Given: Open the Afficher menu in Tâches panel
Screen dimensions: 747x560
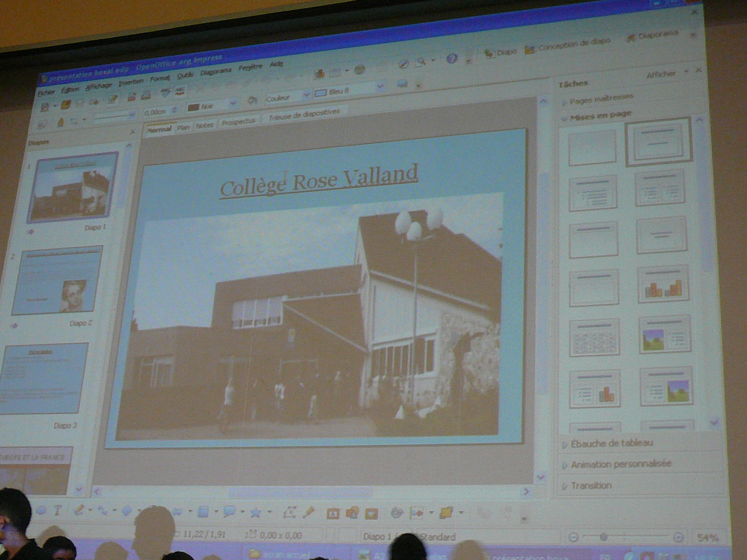Looking at the screenshot, I should tap(661, 74).
